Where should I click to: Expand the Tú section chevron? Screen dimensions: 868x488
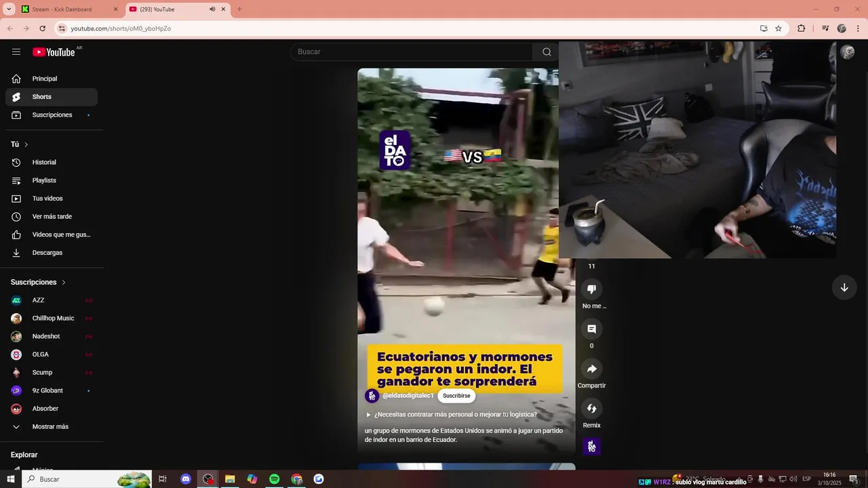tap(26, 144)
